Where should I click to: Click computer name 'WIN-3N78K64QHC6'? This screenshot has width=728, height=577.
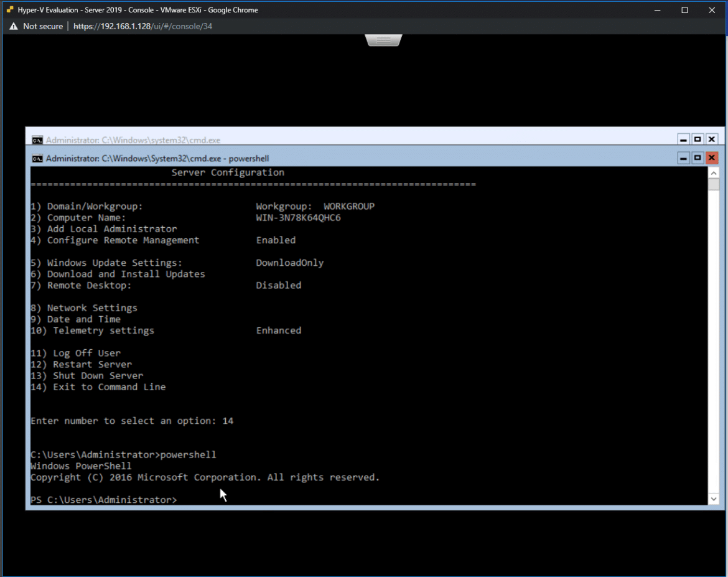point(298,217)
